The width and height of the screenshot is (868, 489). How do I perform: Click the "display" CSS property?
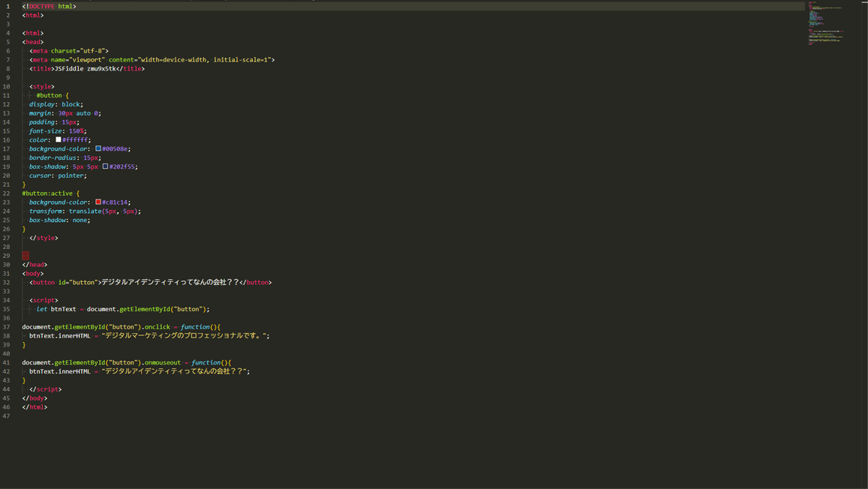42,104
